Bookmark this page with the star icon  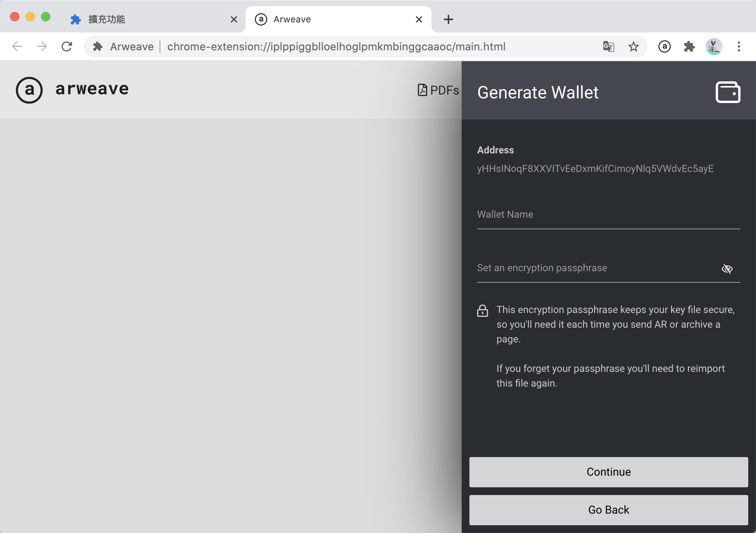(x=633, y=46)
